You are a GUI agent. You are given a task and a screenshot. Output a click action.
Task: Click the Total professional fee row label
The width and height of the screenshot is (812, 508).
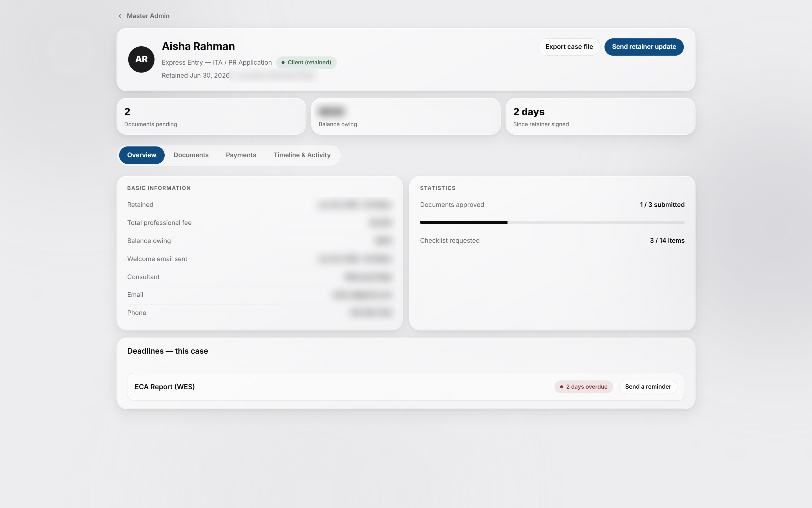pyautogui.click(x=159, y=223)
